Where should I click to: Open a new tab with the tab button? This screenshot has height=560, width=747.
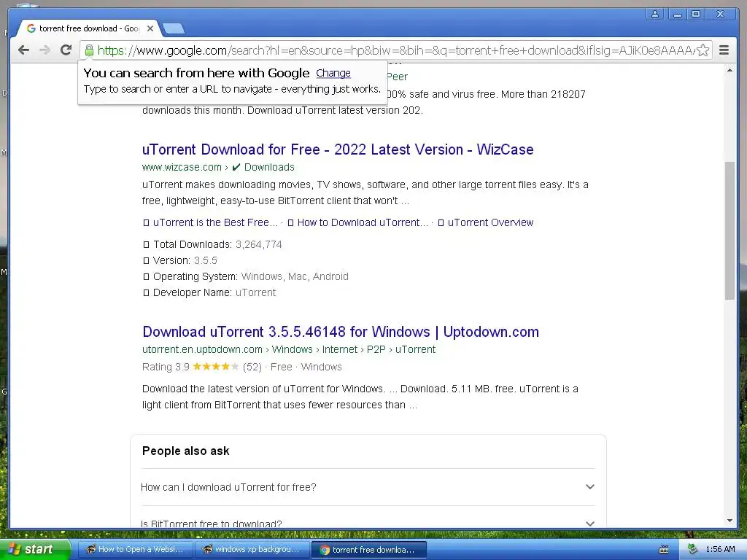174,29
